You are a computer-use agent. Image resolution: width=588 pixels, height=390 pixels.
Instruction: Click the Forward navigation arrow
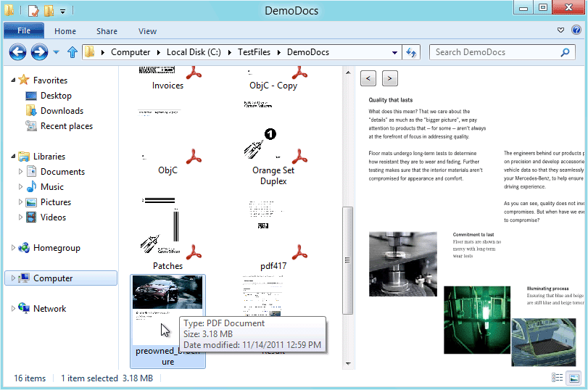click(39, 52)
